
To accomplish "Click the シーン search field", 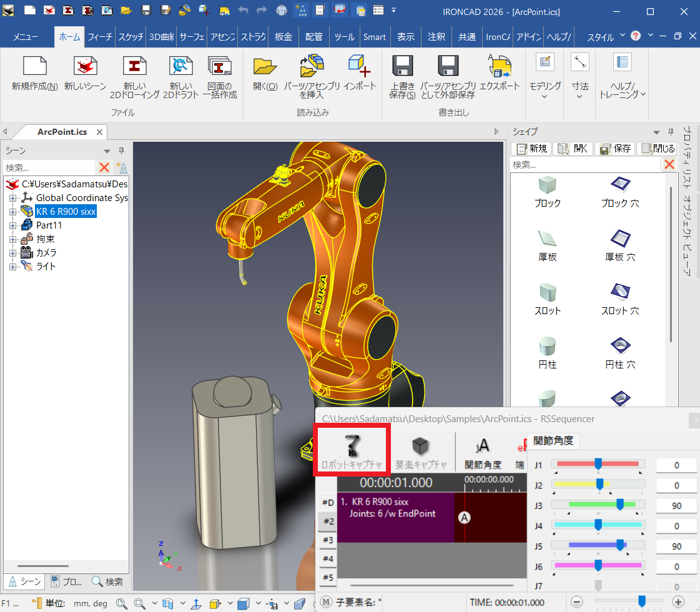I will (x=49, y=167).
